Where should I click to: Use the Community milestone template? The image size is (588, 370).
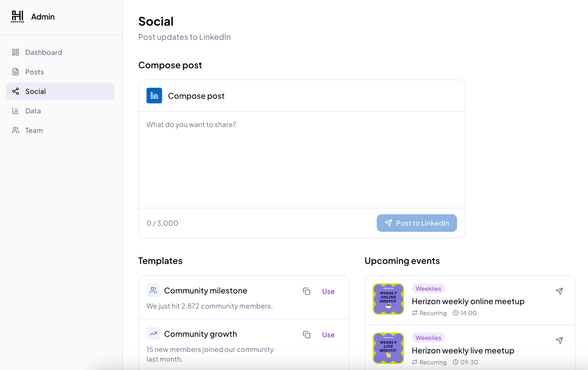pos(328,291)
